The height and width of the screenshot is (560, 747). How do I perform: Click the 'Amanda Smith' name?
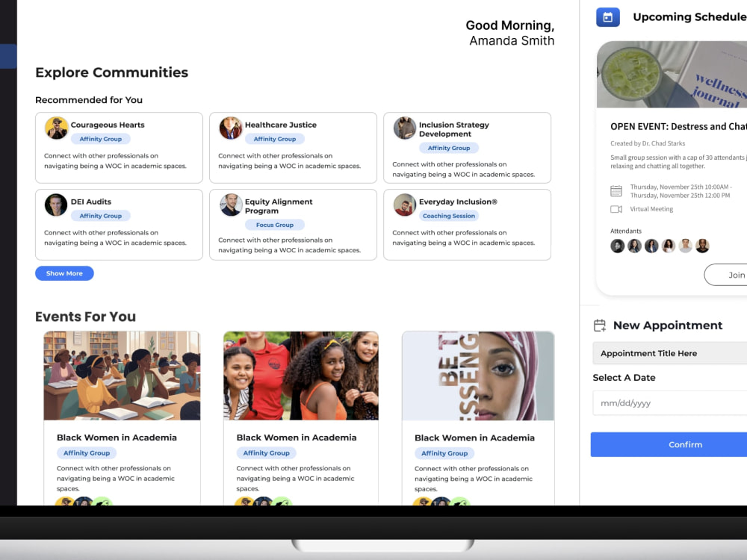pos(512,41)
